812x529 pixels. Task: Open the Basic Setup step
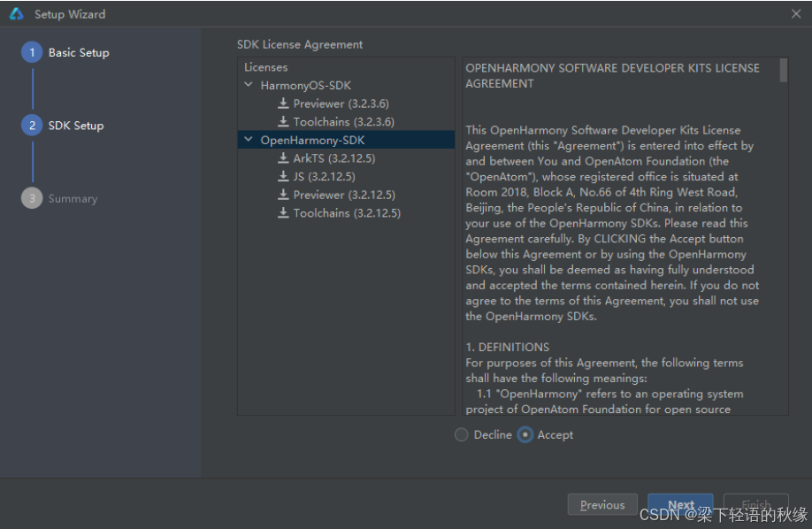coord(79,53)
